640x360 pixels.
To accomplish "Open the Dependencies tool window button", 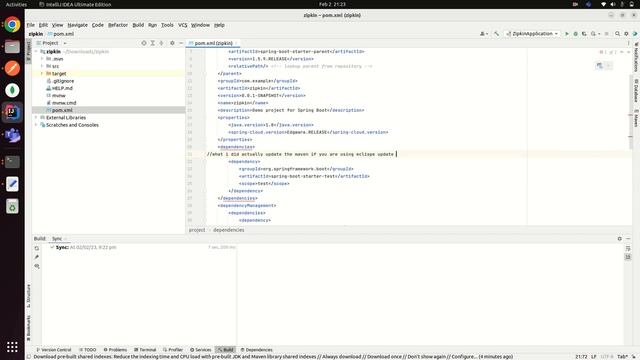I will tap(256, 350).
